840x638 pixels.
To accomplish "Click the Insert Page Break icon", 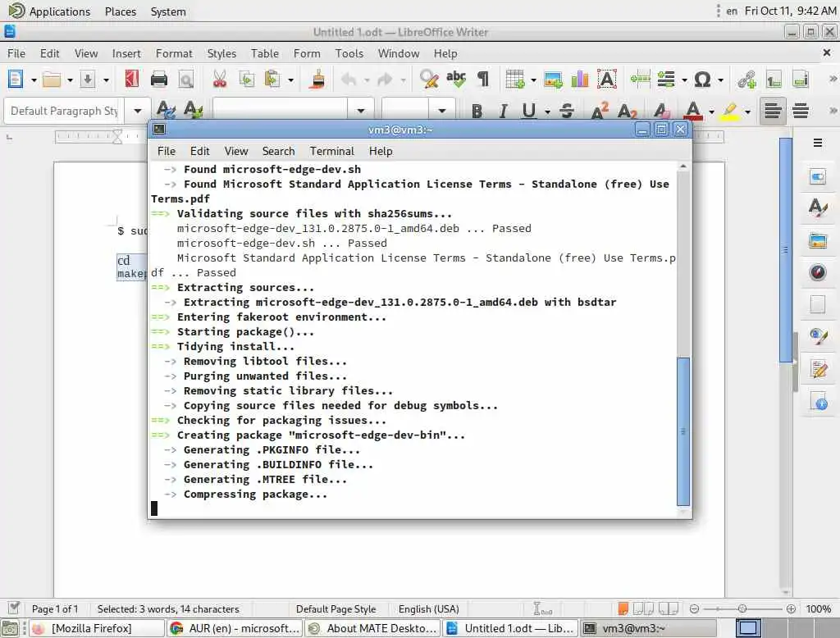I will (640, 80).
